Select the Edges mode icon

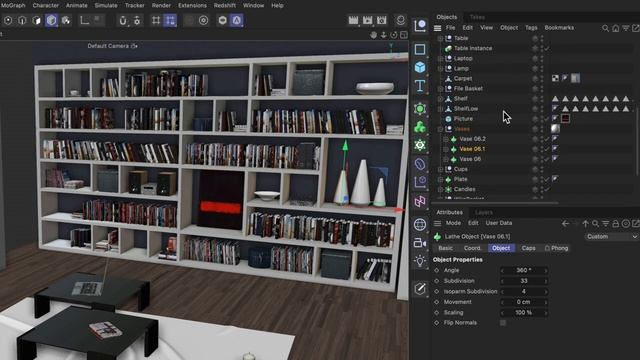tap(22, 20)
